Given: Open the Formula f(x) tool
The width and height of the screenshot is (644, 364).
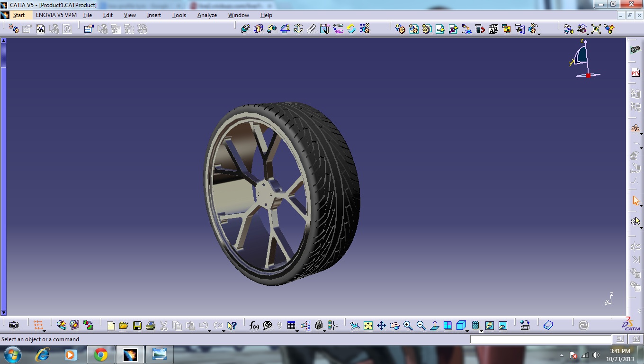Looking at the screenshot, I should tap(254, 326).
